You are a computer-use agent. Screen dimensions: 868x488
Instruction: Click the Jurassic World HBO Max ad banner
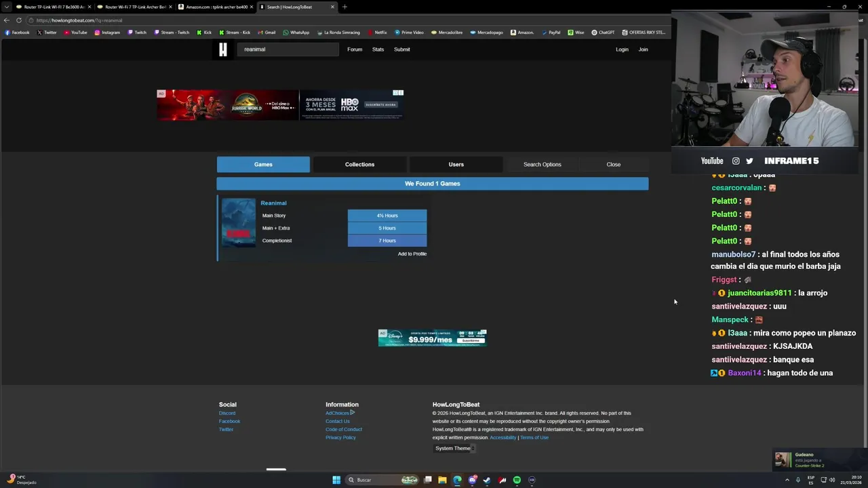[280, 105]
